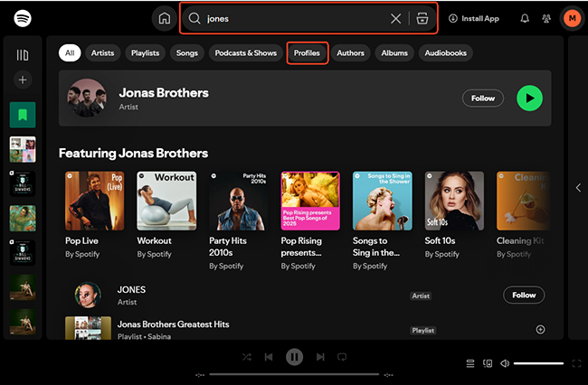This screenshot has height=385, width=588.
Task: Open Cleaning Kit playlist cover
Action: tap(523, 201)
